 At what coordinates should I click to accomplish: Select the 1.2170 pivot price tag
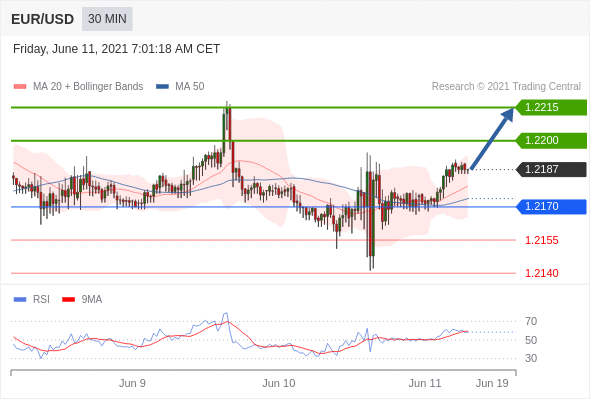pyautogui.click(x=551, y=207)
